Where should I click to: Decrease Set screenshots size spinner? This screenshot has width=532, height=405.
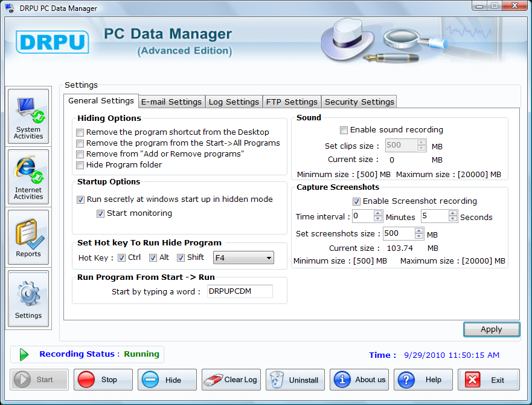click(419, 236)
